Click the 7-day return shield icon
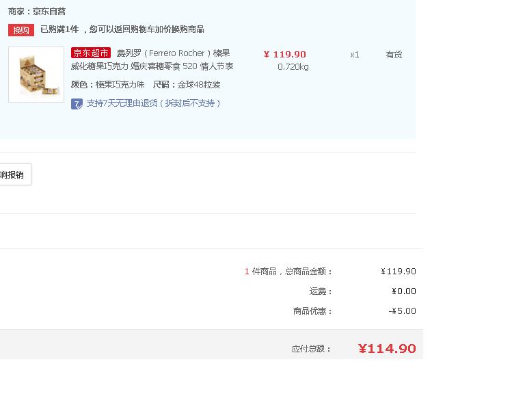Image resolution: width=525 pixels, height=420 pixels. tap(77, 104)
